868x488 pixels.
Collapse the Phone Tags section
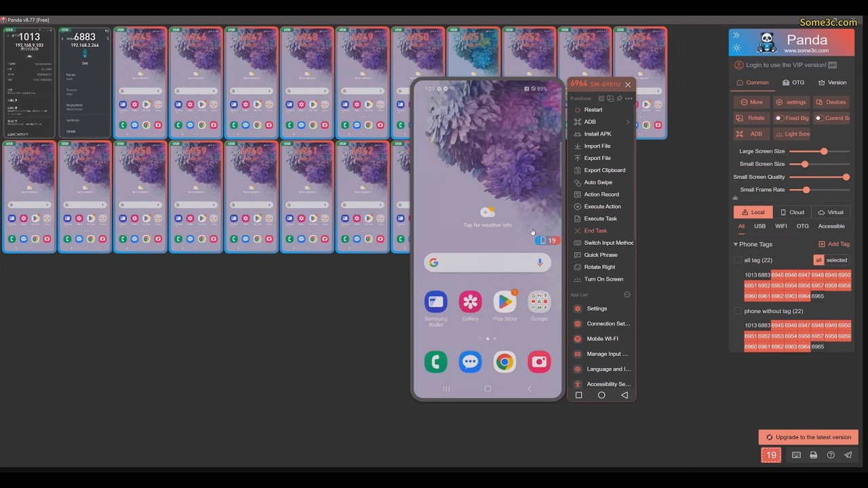[736, 244]
